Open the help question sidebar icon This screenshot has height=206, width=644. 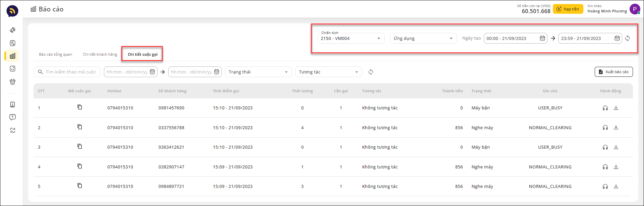point(12,117)
